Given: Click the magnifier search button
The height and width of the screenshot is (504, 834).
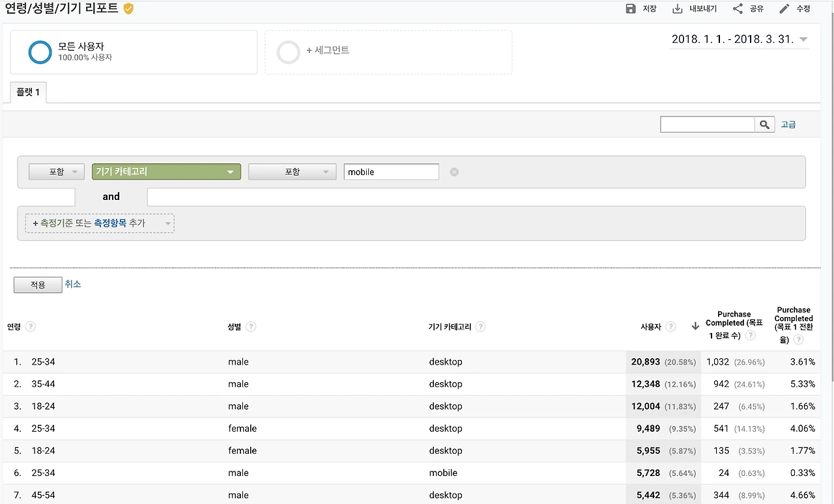Looking at the screenshot, I should click(765, 124).
